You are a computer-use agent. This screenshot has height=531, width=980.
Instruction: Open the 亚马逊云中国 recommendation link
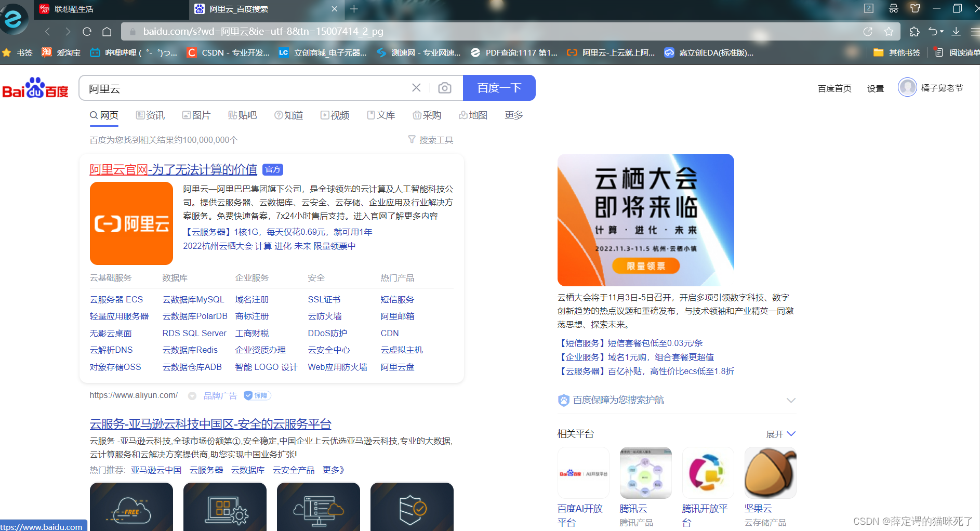point(156,470)
